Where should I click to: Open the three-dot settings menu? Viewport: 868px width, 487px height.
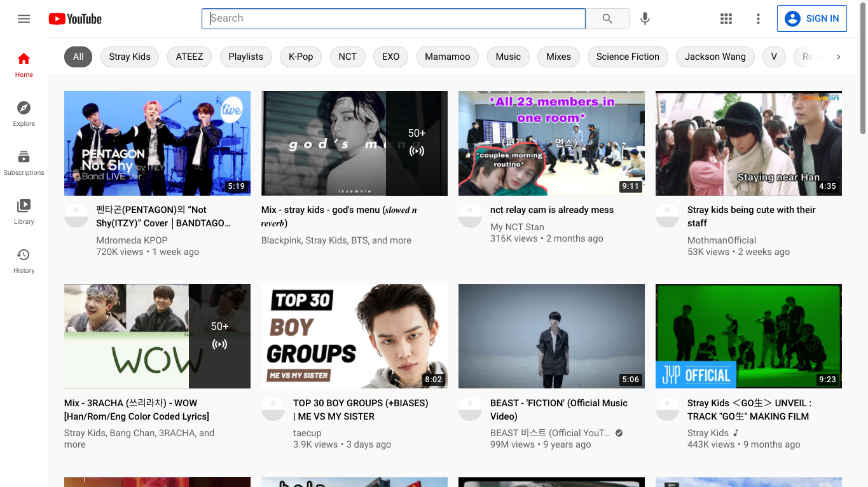coord(758,18)
